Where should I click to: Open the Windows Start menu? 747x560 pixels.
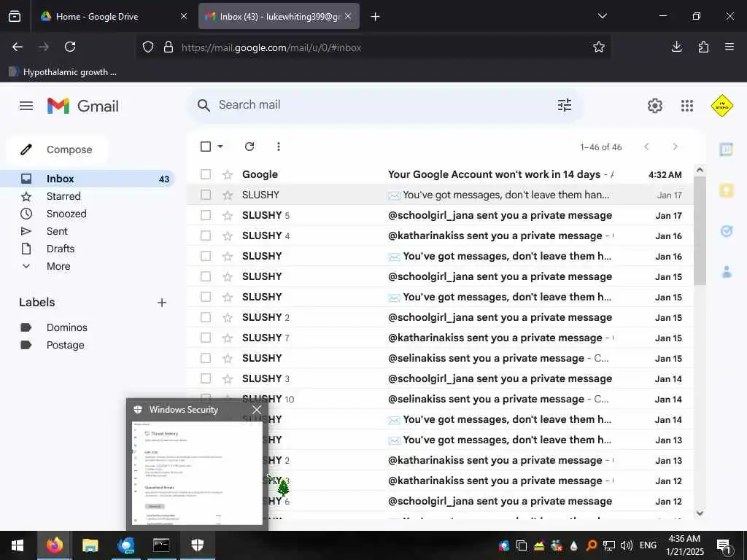pyautogui.click(x=18, y=545)
